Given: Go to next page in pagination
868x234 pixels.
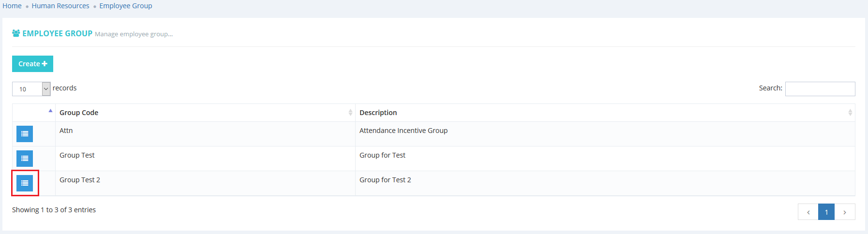Looking at the screenshot, I should (x=845, y=212).
